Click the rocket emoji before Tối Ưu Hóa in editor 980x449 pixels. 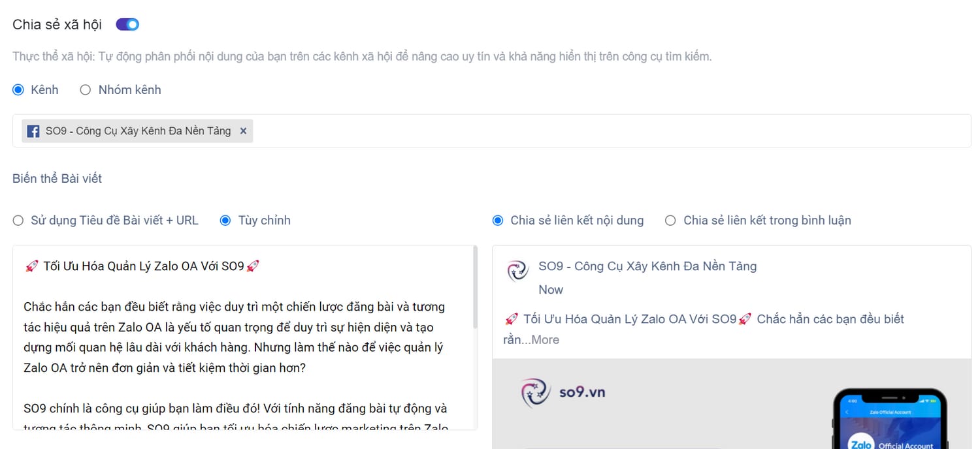[31, 266]
